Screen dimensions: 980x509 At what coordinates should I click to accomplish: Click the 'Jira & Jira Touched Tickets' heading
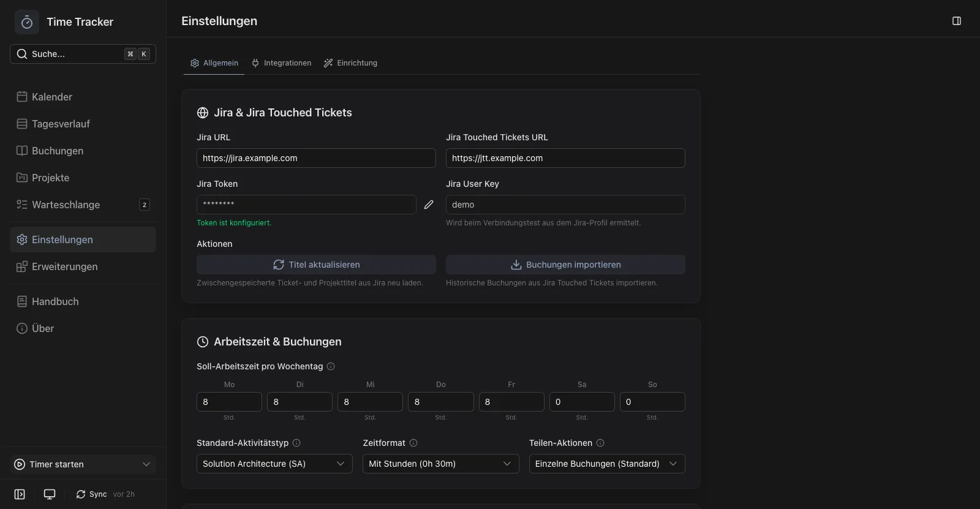tap(283, 113)
